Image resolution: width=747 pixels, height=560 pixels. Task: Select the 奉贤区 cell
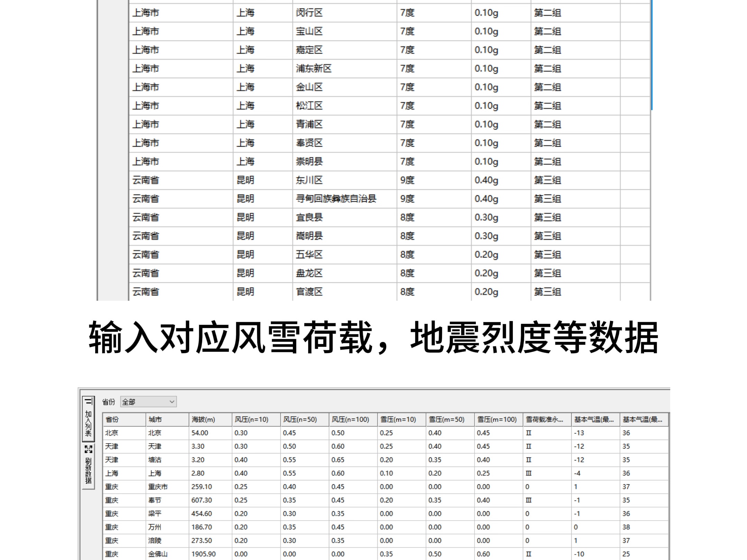tap(344, 143)
